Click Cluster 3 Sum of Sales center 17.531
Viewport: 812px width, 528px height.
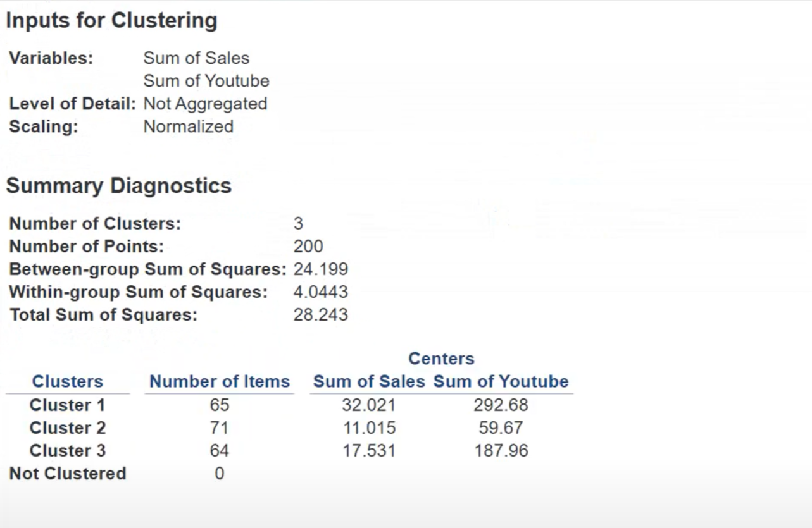(x=369, y=450)
